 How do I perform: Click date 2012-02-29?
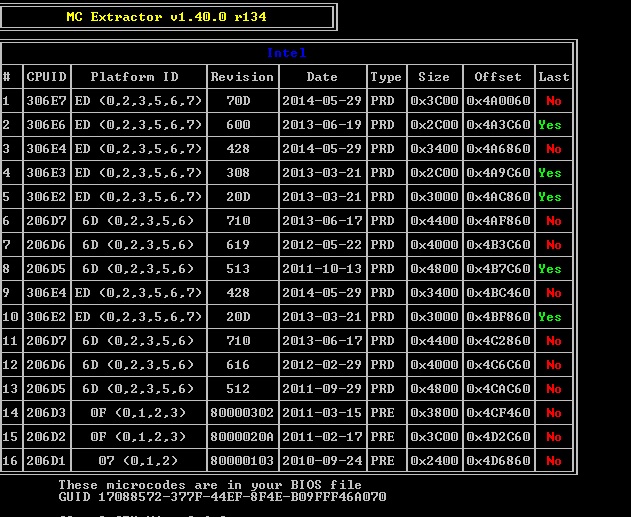[322, 365]
